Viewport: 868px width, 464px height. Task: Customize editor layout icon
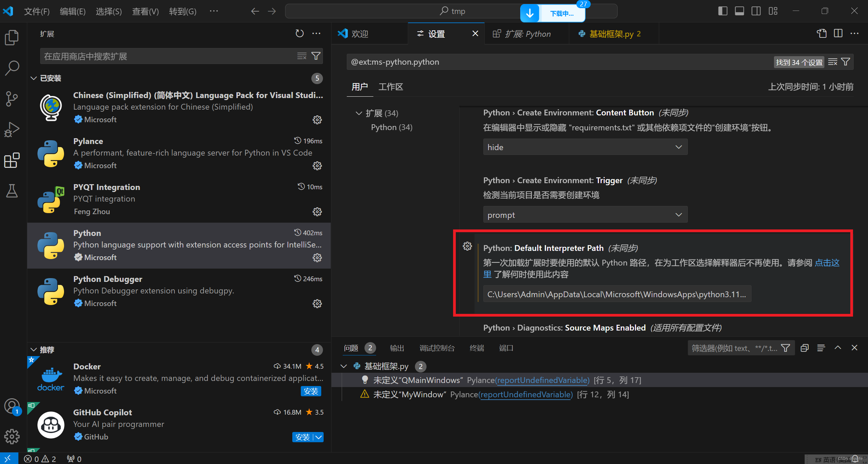point(773,11)
